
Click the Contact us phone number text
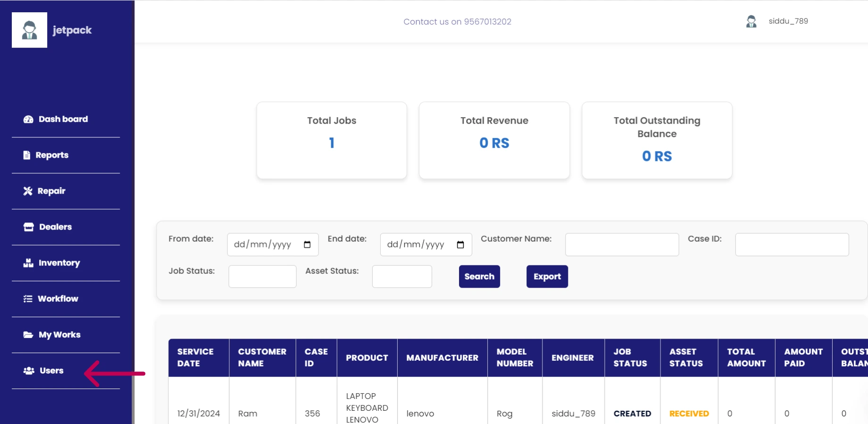[x=457, y=22]
